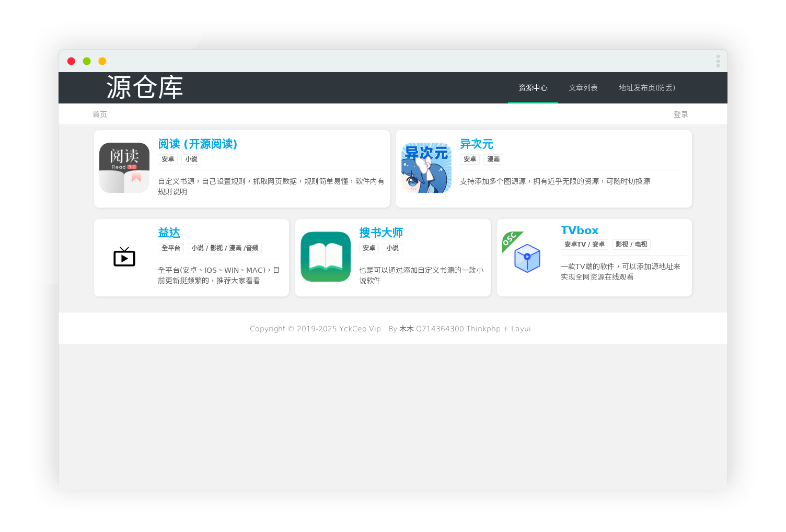The height and width of the screenshot is (532, 786).
Task: Click the 首页 breadcrumb link
Action: coord(100,114)
